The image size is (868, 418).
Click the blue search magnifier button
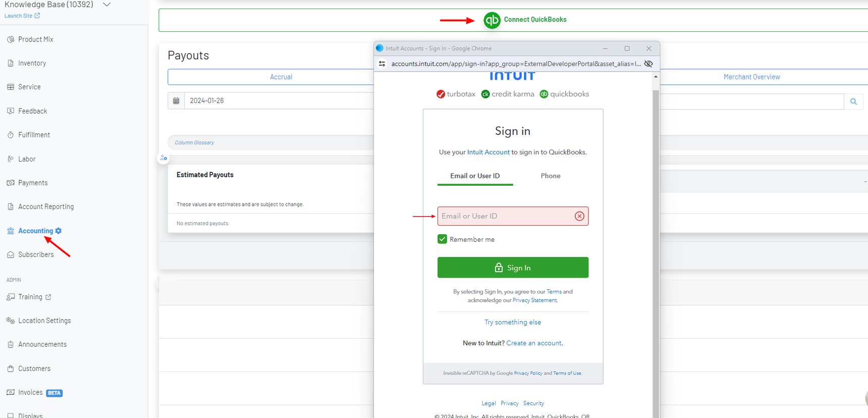click(853, 101)
